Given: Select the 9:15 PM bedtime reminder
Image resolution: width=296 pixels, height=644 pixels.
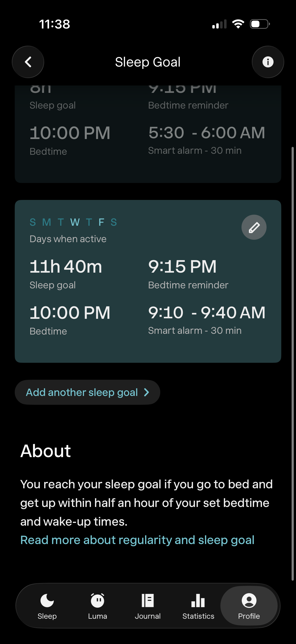Looking at the screenshot, I should pyautogui.click(x=182, y=266).
